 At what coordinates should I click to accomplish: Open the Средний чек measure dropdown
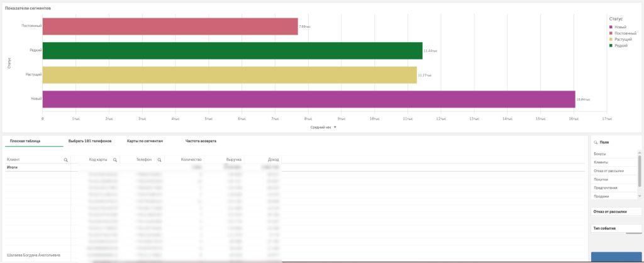(335, 127)
